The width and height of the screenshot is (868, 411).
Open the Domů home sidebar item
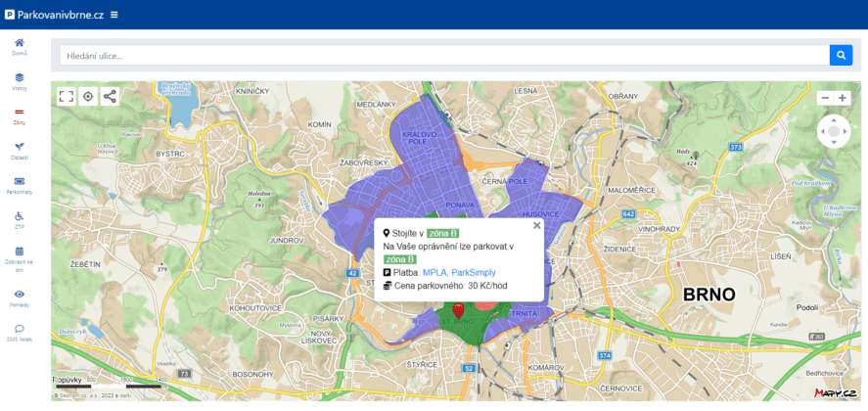20,46
